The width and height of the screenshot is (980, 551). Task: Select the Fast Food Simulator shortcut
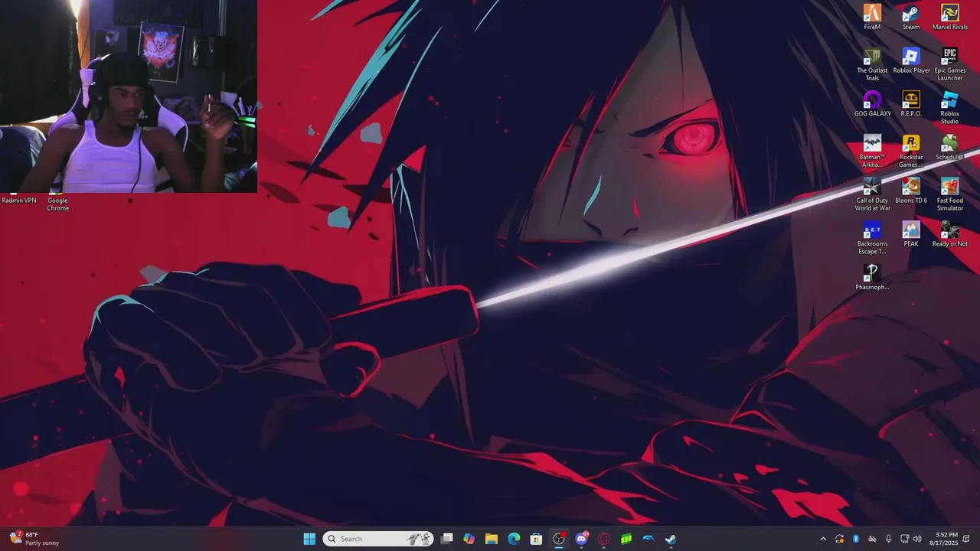point(949,194)
